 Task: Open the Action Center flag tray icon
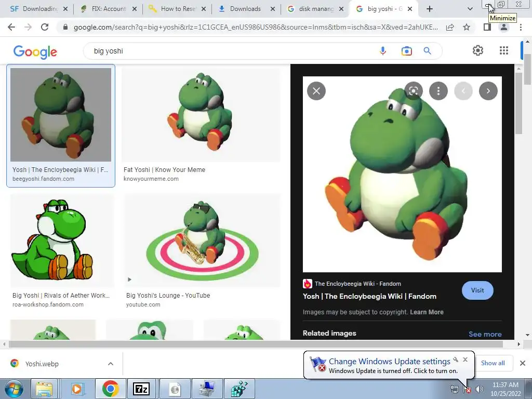467,390
